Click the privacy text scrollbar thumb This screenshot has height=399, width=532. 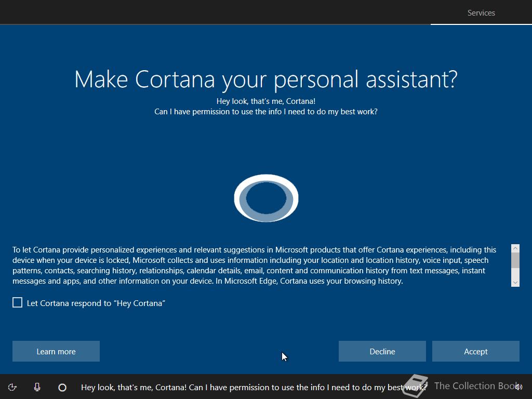point(515,260)
